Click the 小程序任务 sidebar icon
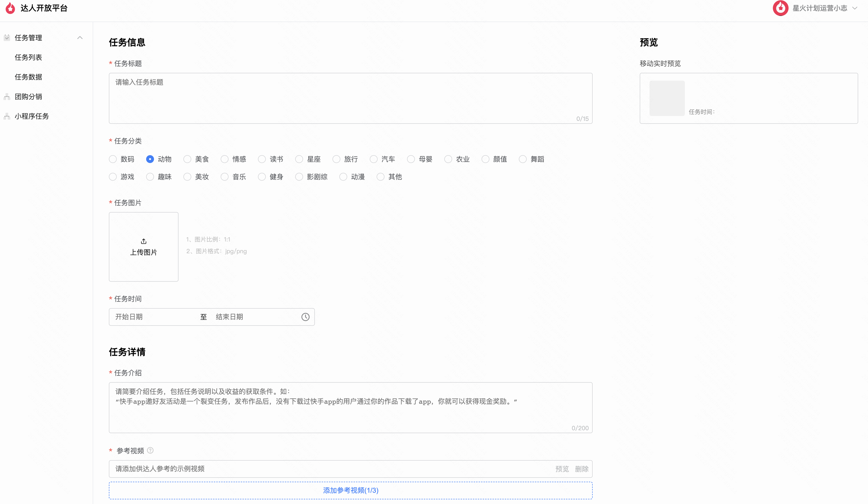Image resolution: width=868 pixels, height=504 pixels. tap(7, 116)
